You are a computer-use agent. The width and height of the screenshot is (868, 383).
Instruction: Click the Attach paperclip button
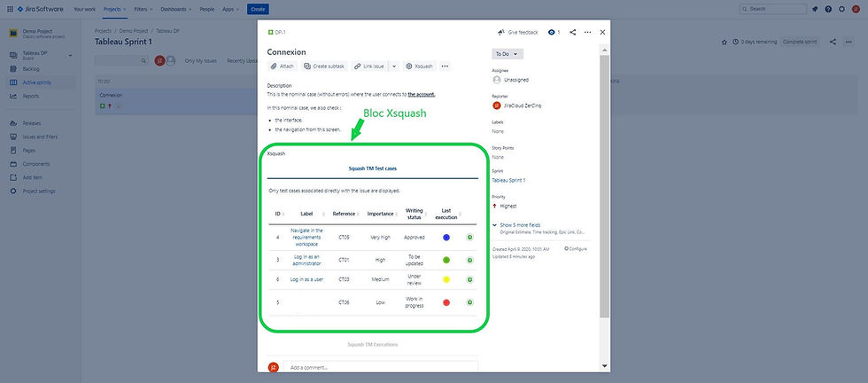[x=283, y=66]
